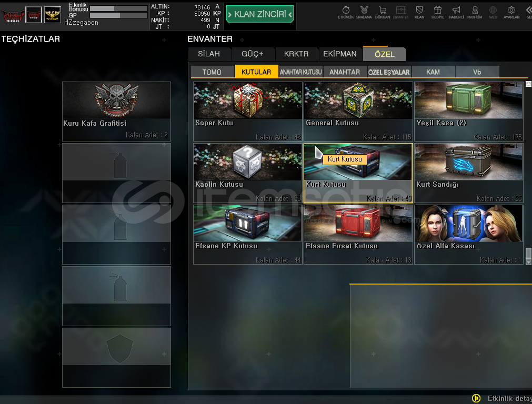
Task: Click the inventory scrollbar down arrow
Action: (x=528, y=262)
